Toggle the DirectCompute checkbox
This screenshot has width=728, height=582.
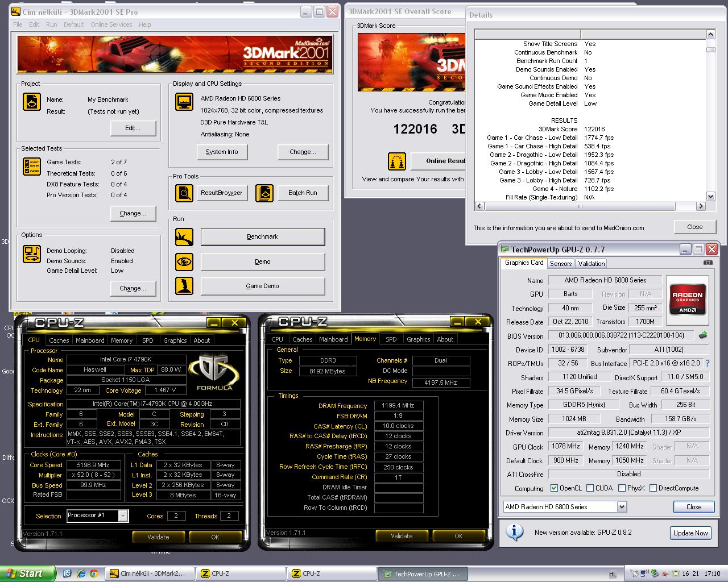click(x=653, y=488)
